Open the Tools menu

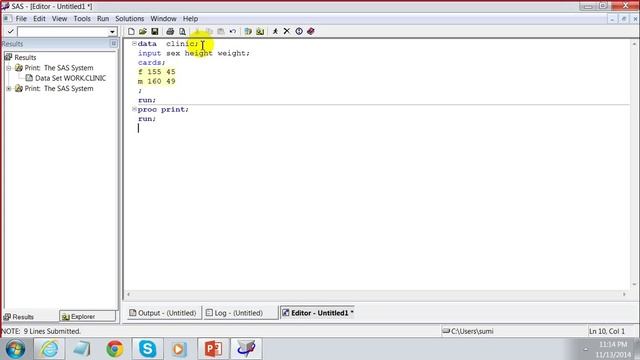coord(82,19)
